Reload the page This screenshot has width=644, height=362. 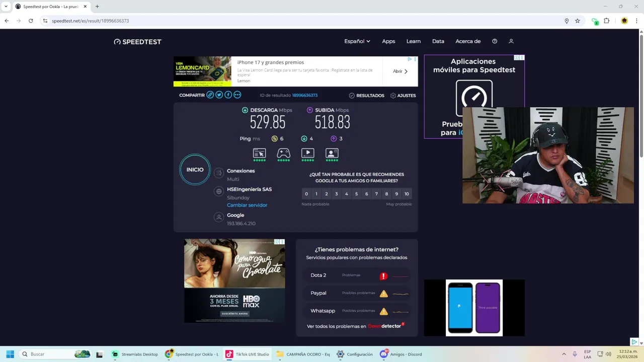click(31, 21)
